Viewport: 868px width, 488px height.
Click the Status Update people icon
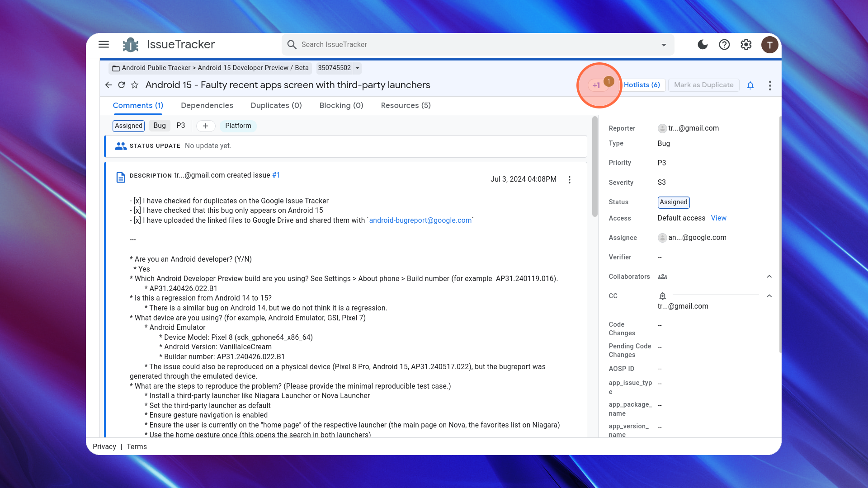click(120, 146)
